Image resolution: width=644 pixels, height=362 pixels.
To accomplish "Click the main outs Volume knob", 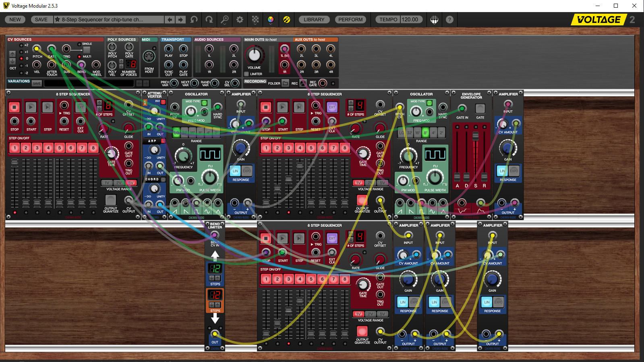I will tap(254, 55).
